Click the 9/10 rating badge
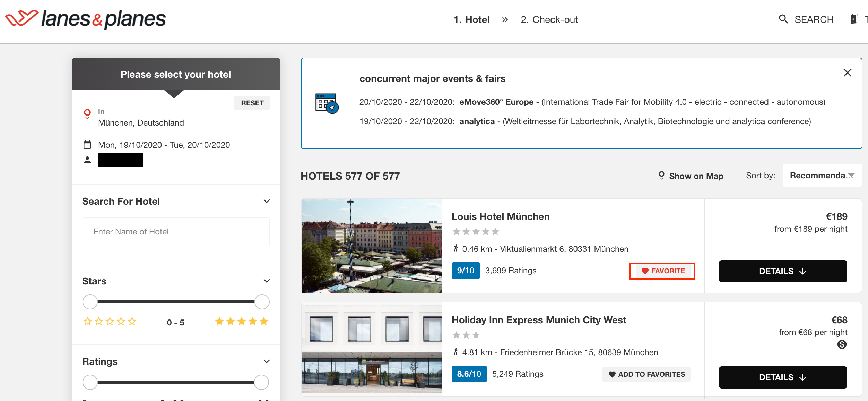 point(466,271)
